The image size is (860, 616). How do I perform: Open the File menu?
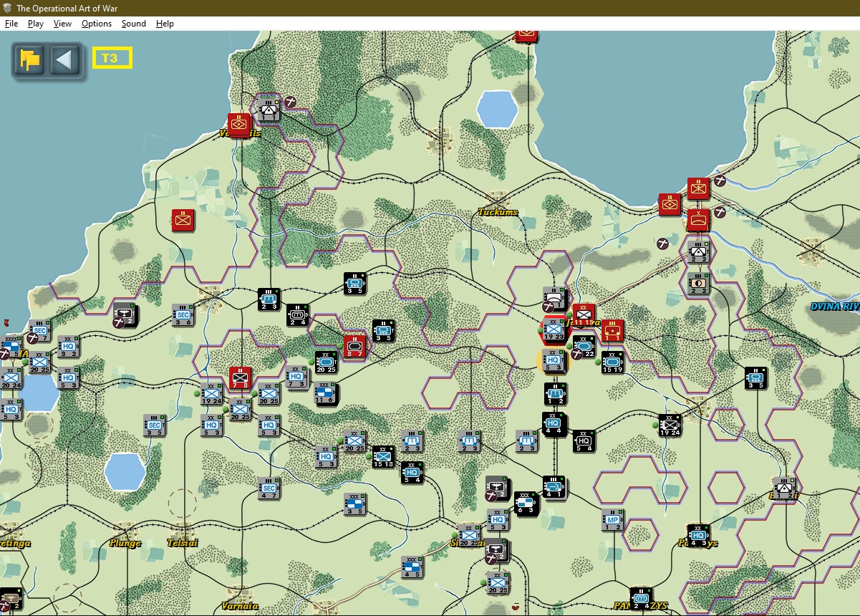coord(11,24)
